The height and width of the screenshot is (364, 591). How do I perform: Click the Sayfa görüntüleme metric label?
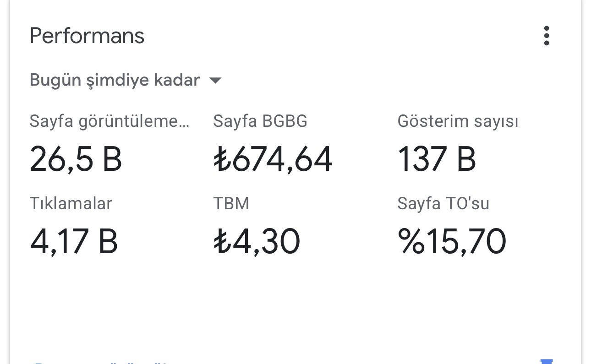coord(109,122)
